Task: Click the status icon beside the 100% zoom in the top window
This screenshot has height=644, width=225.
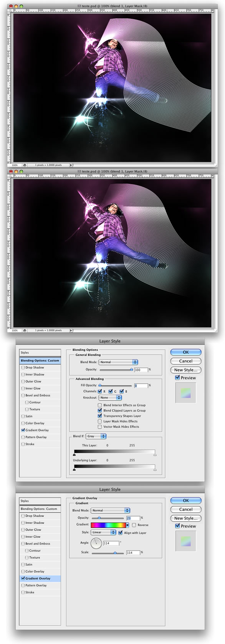Action: click(25, 165)
